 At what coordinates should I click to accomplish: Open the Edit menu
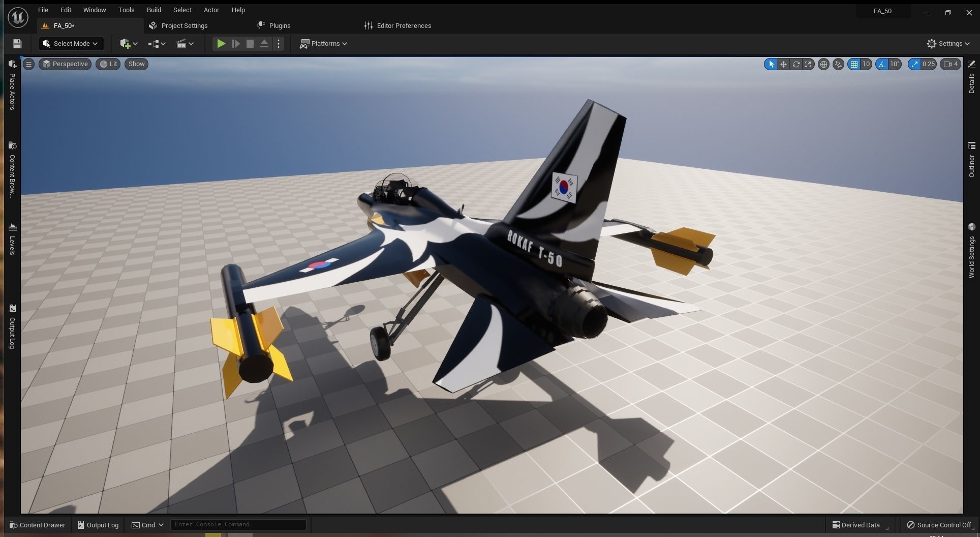(x=66, y=10)
